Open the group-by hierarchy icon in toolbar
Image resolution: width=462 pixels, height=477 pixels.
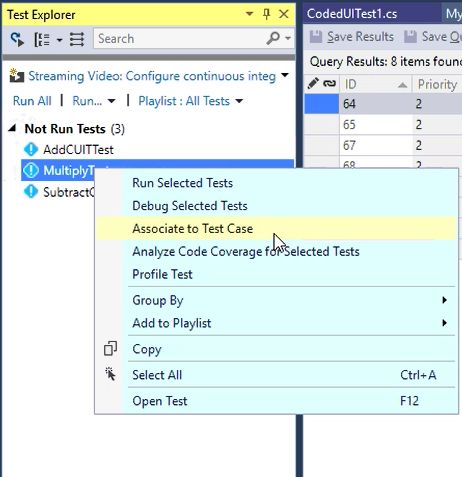(42, 40)
